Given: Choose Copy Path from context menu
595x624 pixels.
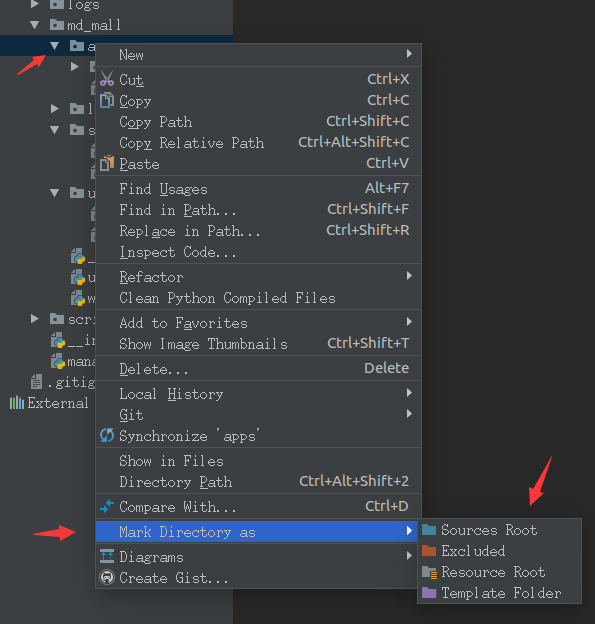Looking at the screenshot, I should (258, 121).
